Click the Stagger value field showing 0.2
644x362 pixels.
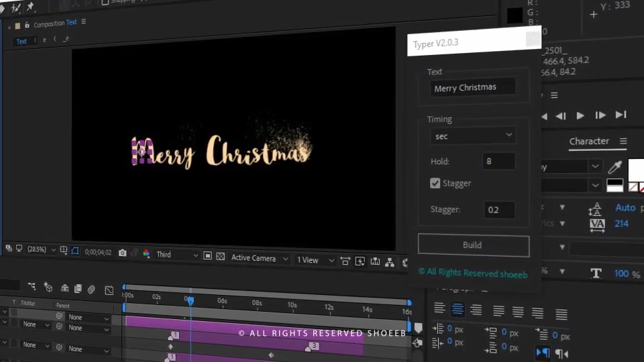pos(499,210)
